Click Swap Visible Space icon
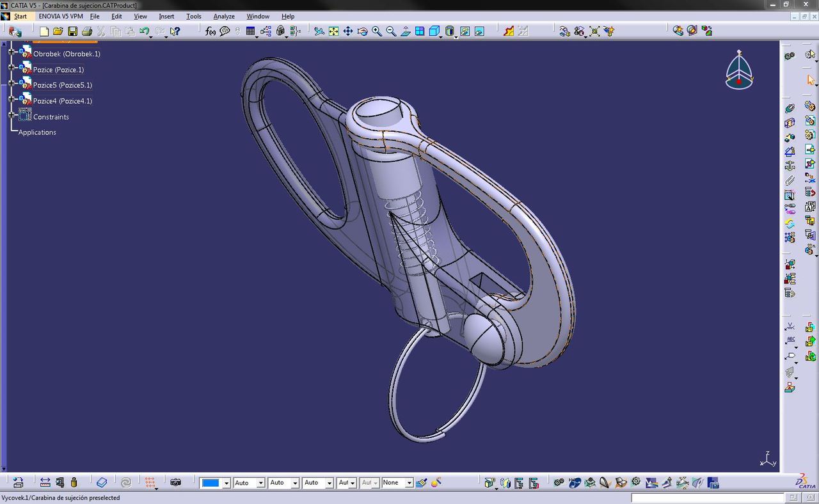The image size is (819, 504). coord(479,31)
